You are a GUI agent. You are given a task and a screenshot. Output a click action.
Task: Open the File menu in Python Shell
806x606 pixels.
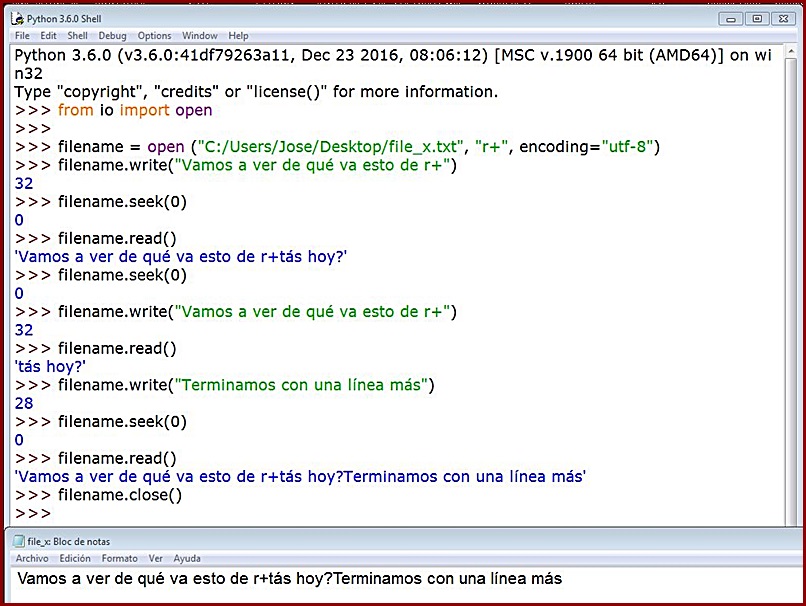[21, 35]
